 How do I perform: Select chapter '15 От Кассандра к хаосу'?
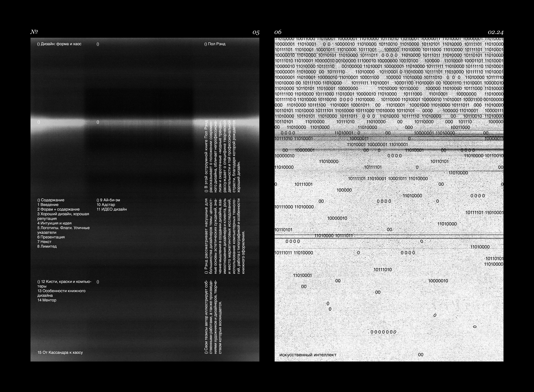point(60,352)
